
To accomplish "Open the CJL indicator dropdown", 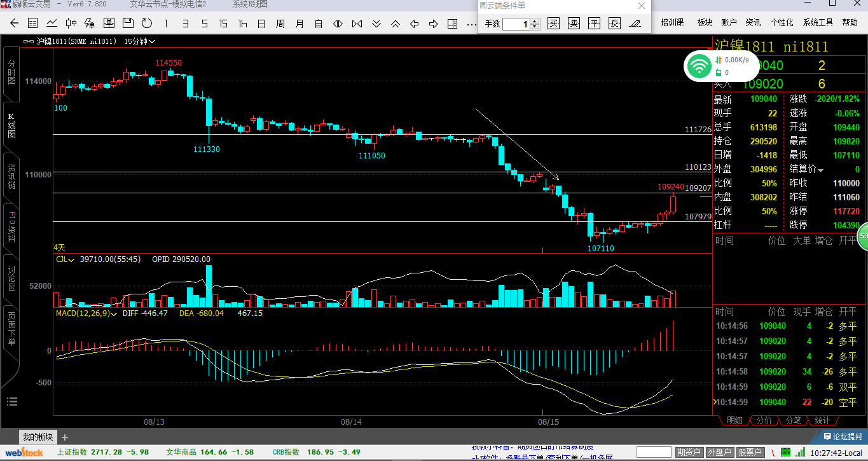I will (71, 259).
